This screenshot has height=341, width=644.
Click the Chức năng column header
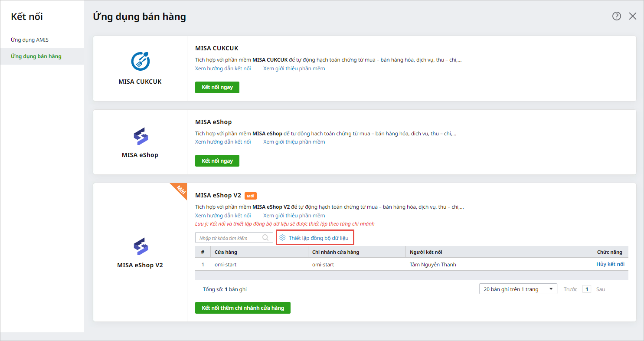point(599,252)
